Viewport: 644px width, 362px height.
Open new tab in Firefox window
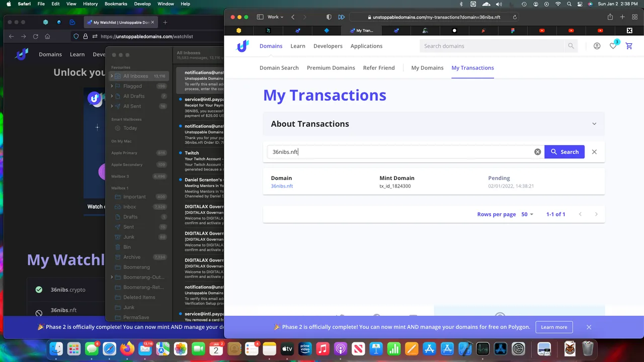165,22
